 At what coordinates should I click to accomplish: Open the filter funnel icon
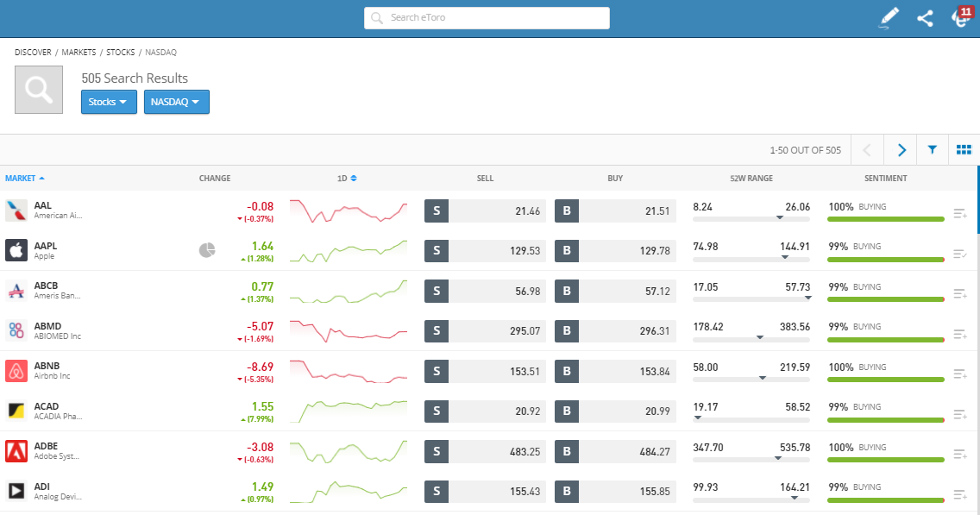(933, 150)
